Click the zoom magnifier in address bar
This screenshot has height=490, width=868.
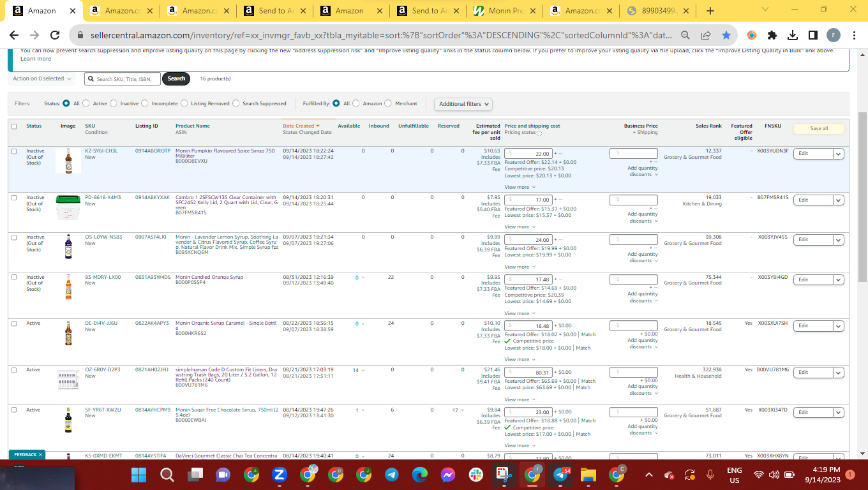click(685, 35)
